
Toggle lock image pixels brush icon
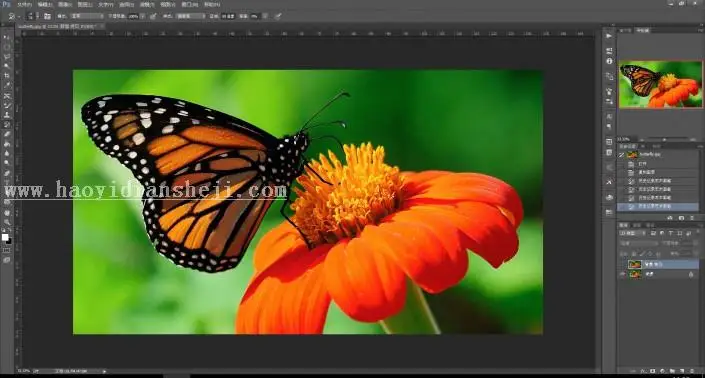tap(642, 253)
